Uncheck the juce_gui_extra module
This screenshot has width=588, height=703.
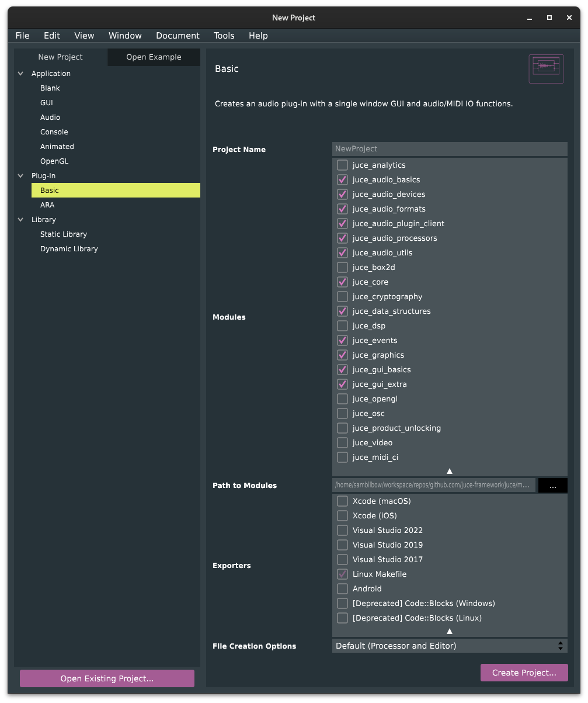[343, 385]
